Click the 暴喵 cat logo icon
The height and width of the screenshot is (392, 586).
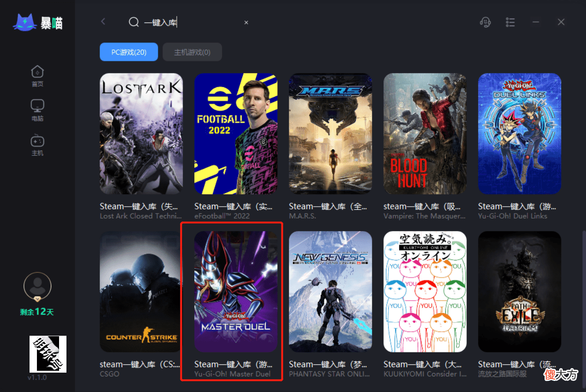(x=24, y=22)
